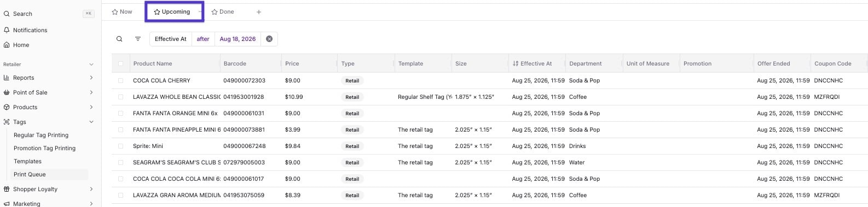The height and width of the screenshot is (207, 868).
Task: Check the COCA COLA MINI row checkbox
Action: [120, 179]
